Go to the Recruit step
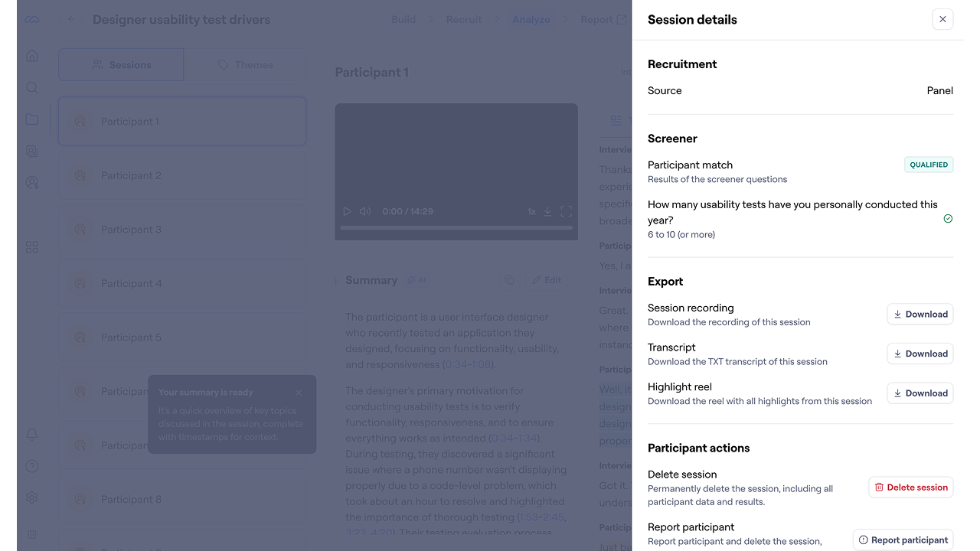The height and width of the screenshot is (551, 980). tap(464, 20)
